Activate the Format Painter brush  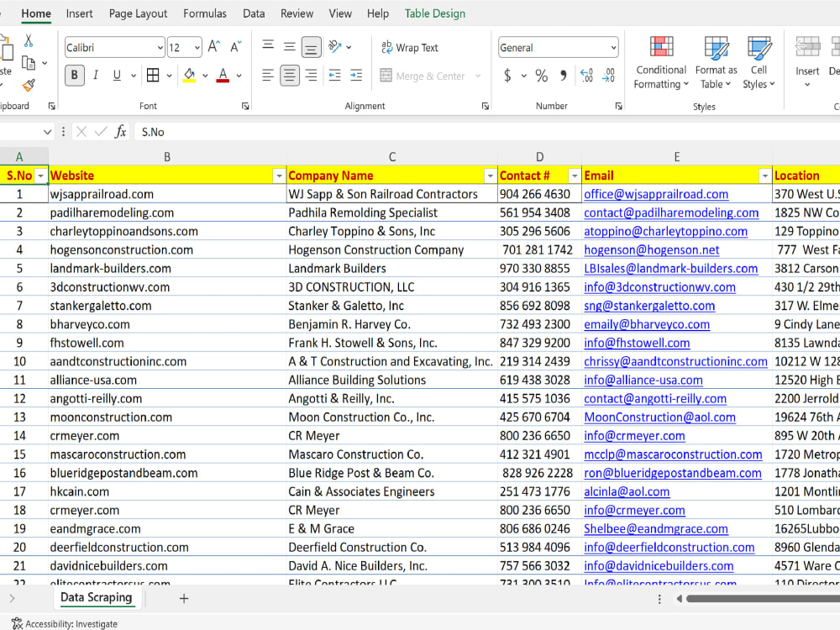tap(29, 85)
